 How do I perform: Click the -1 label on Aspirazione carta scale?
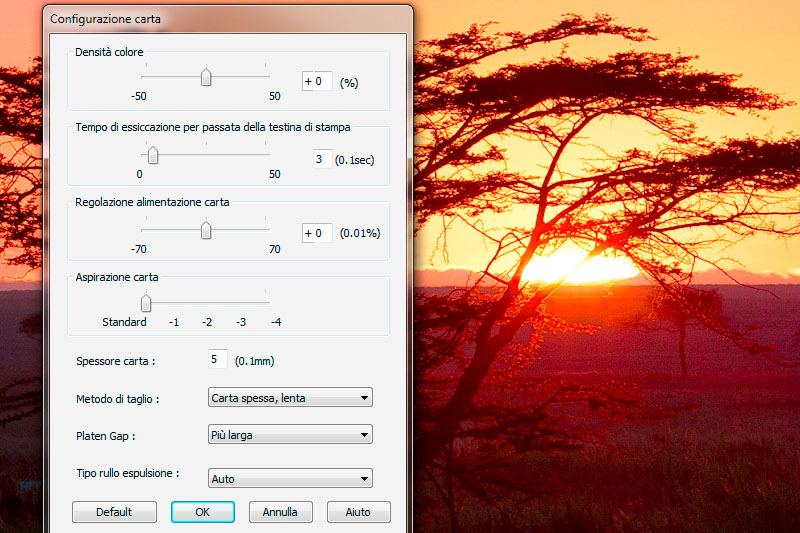tap(174, 322)
